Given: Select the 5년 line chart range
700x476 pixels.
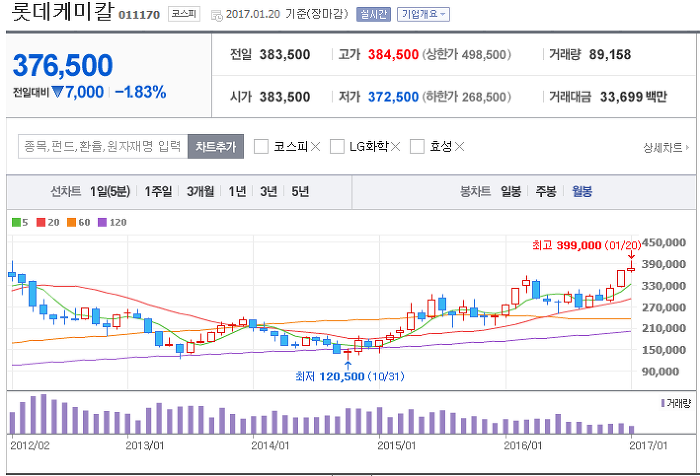Looking at the screenshot, I should [x=300, y=192].
